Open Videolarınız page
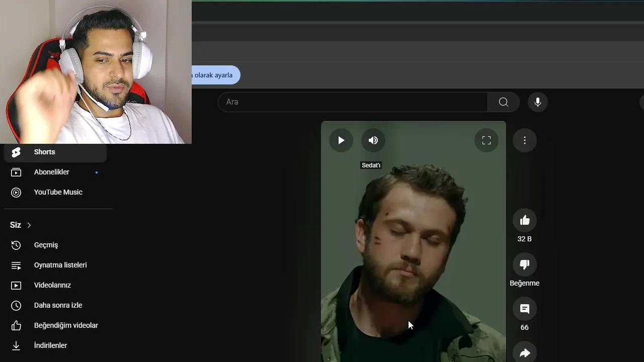The height and width of the screenshot is (362, 644). [55, 285]
